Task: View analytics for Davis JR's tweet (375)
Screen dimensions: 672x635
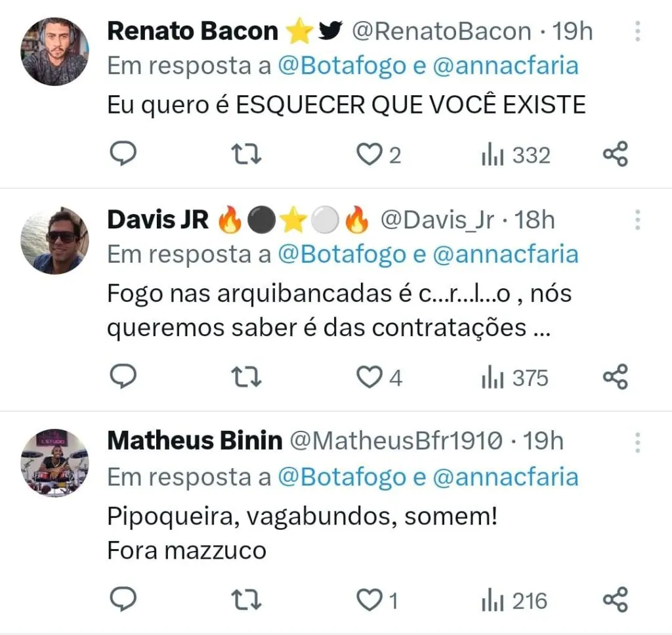Action: (x=514, y=378)
